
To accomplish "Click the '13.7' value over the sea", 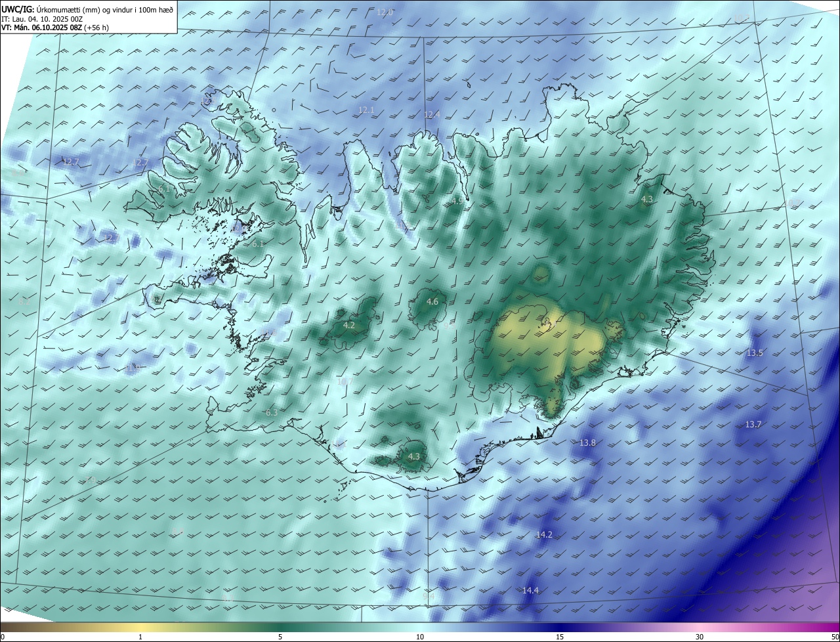I will point(753,425).
